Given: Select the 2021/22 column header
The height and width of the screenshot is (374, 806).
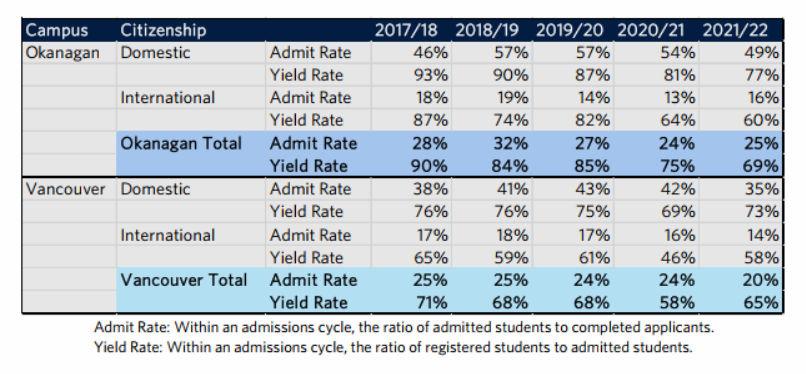Looking at the screenshot, I should click(x=735, y=30).
